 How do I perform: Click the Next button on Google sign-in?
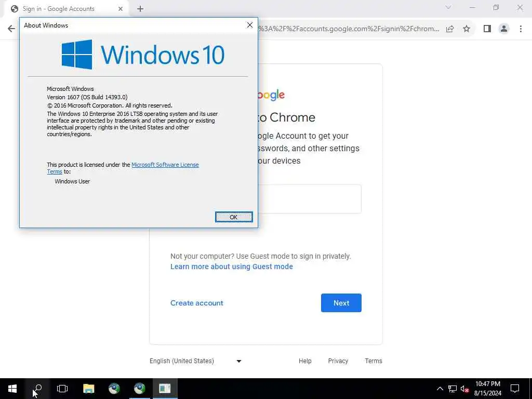click(341, 303)
